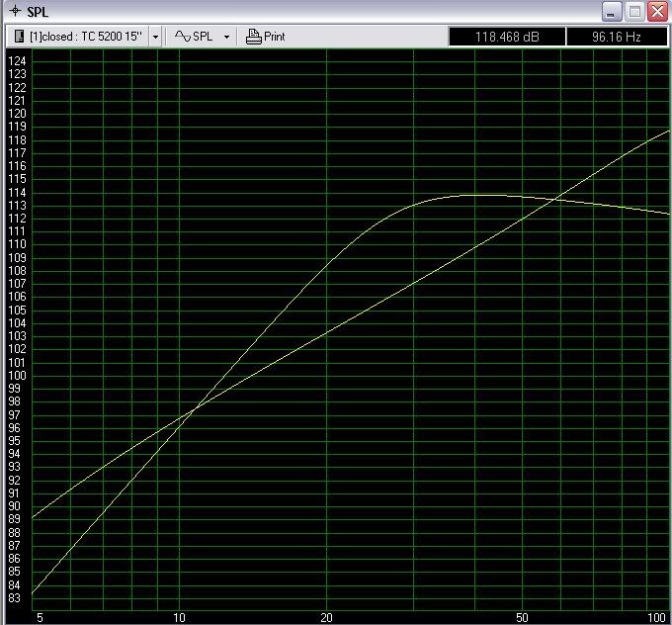Click the Print button
Image resolution: width=672 pixels, height=625 pixels.
point(266,37)
